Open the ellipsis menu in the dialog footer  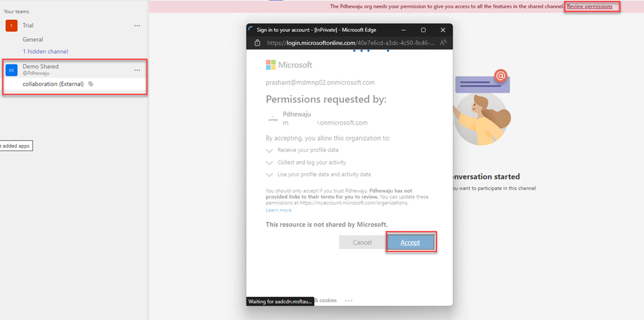[x=349, y=300]
